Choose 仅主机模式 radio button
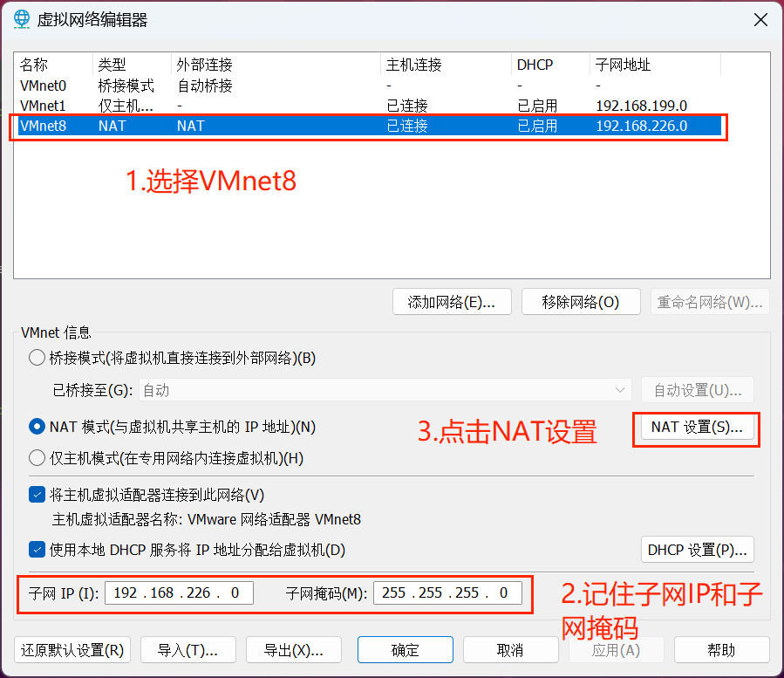784x678 pixels. (x=37, y=458)
